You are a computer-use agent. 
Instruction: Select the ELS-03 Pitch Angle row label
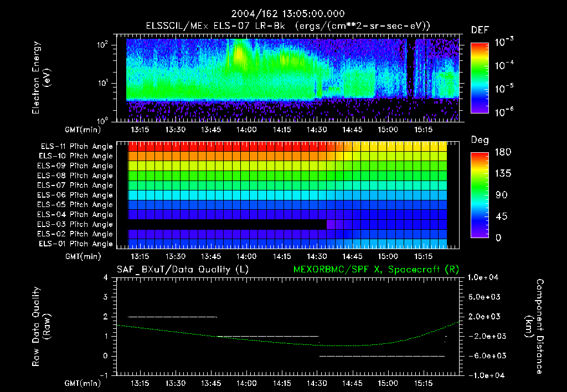click(x=75, y=224)
